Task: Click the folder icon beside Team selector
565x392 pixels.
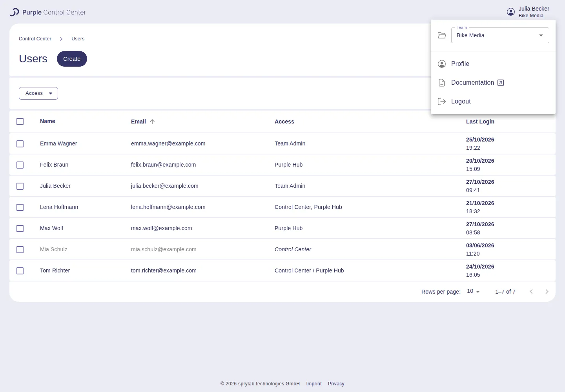Action: pos(442,35)
